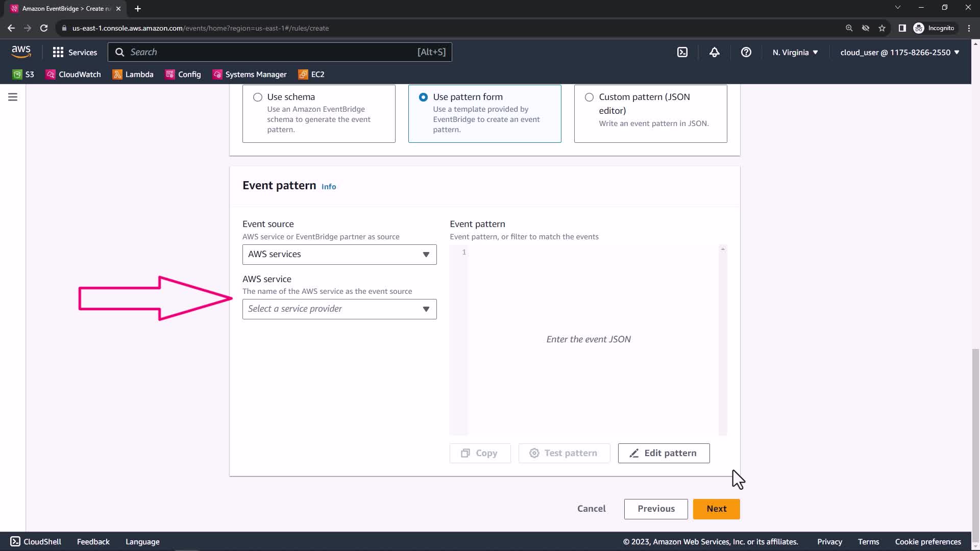This screenshot has height=551, width=980.
Task: Click the Language footer item
Action: [x=142, y=542]
